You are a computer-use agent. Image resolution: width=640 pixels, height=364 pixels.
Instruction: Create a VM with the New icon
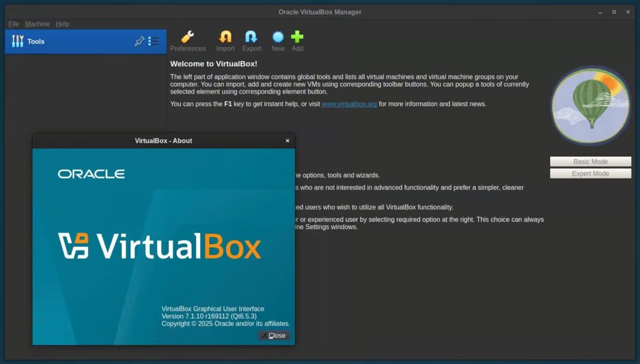click(277, 39)
